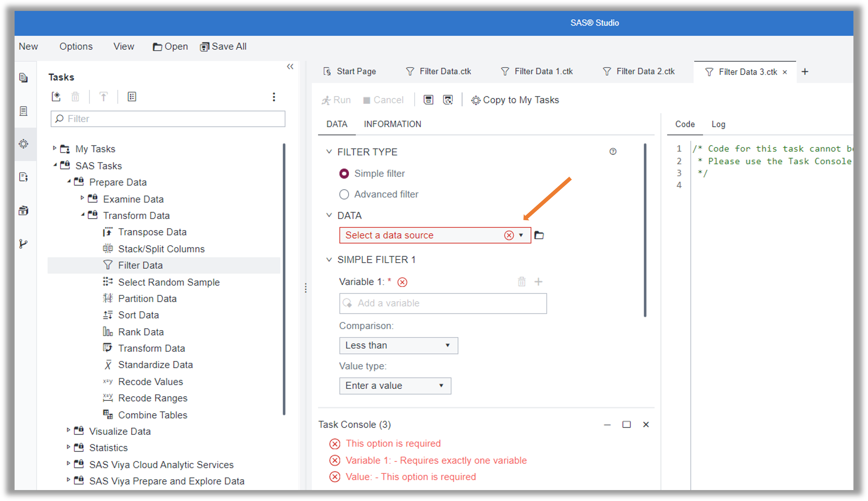The height and width of the screenshot is (501, 868).
Task: Click the Run button
Action: [x=336, y=100]
